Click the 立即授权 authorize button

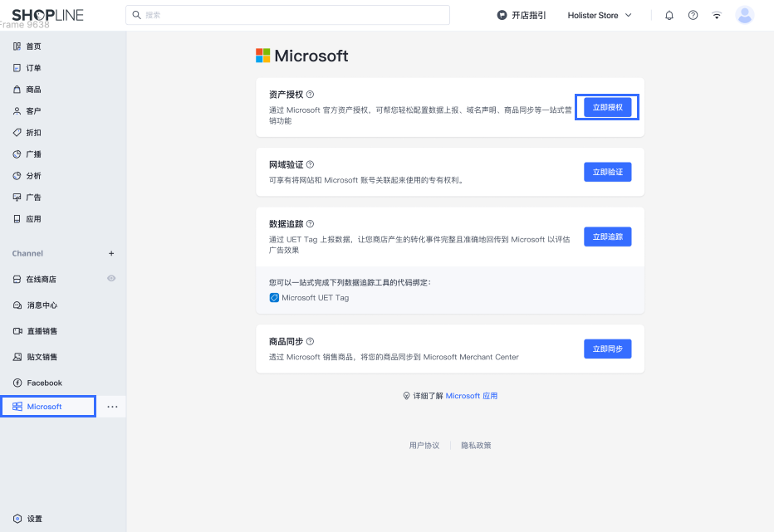point(608,107)
